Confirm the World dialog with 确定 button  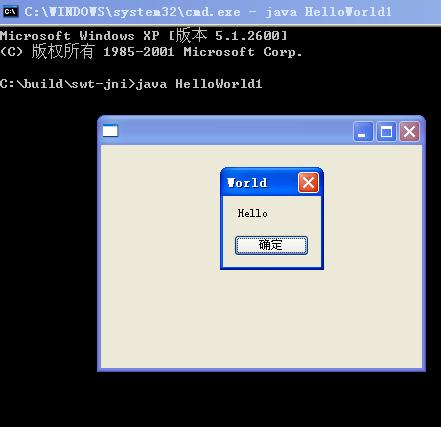271,245
